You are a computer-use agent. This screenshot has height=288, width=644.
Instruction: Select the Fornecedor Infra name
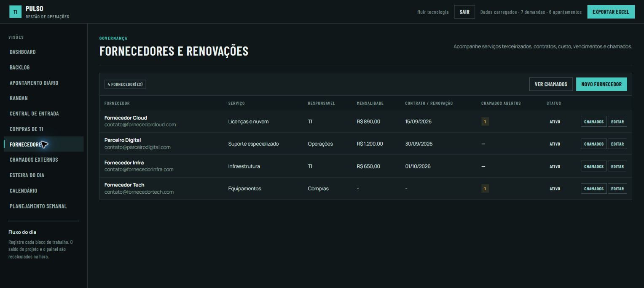click(x=124, y=163)
